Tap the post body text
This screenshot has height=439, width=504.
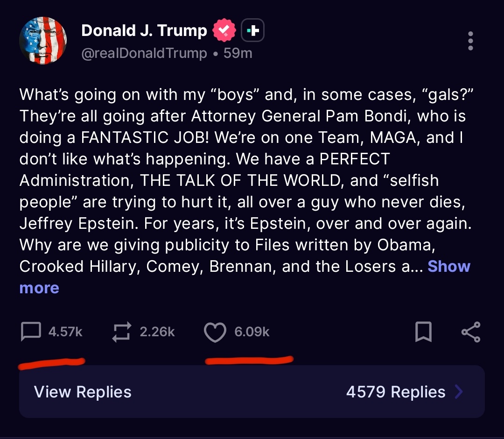click(x=246, y=180)
